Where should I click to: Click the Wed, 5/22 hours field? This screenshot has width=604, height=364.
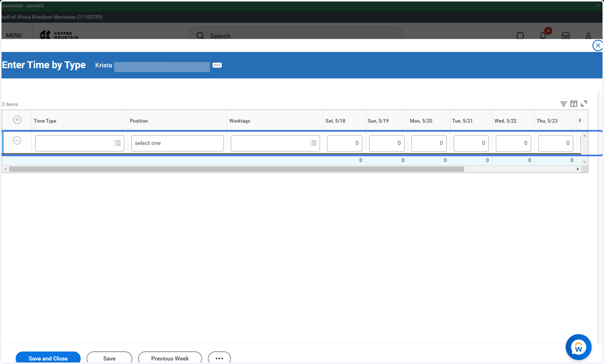(514, 143)
